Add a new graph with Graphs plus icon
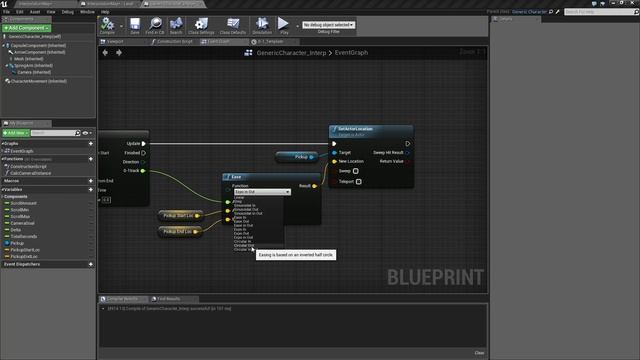The width and height of the screenshot is (640, 360). point(91,144)
